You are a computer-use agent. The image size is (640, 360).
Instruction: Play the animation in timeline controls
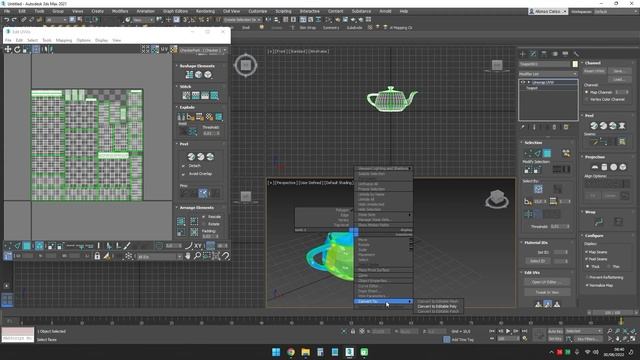508,331
